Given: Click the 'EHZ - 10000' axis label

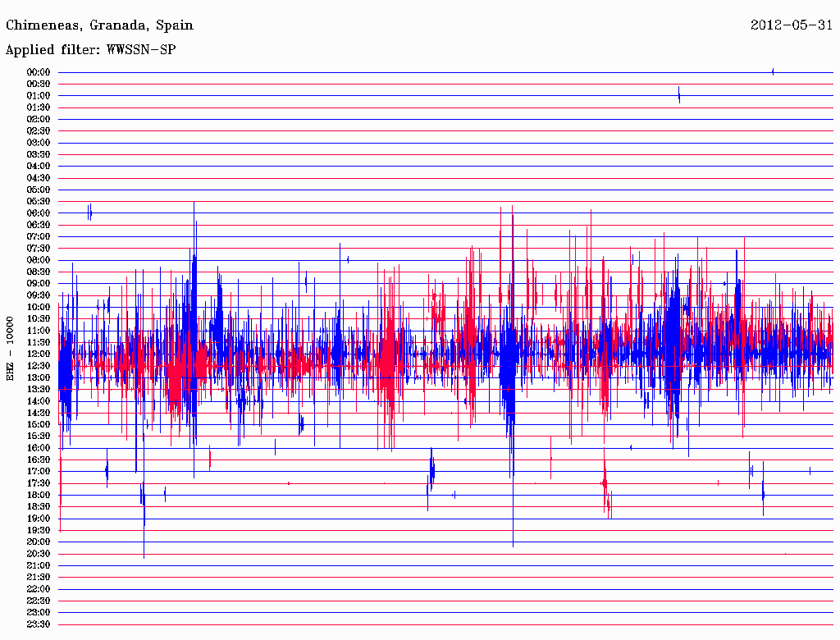Looking at the screenshot, I should (x=10, y=349).
